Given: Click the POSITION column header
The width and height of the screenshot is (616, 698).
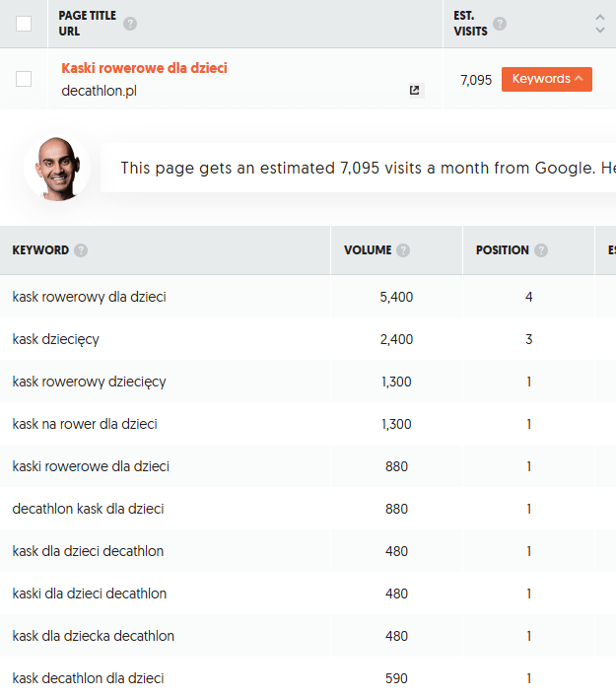Looking at the screenshot, I should [503, 250].
